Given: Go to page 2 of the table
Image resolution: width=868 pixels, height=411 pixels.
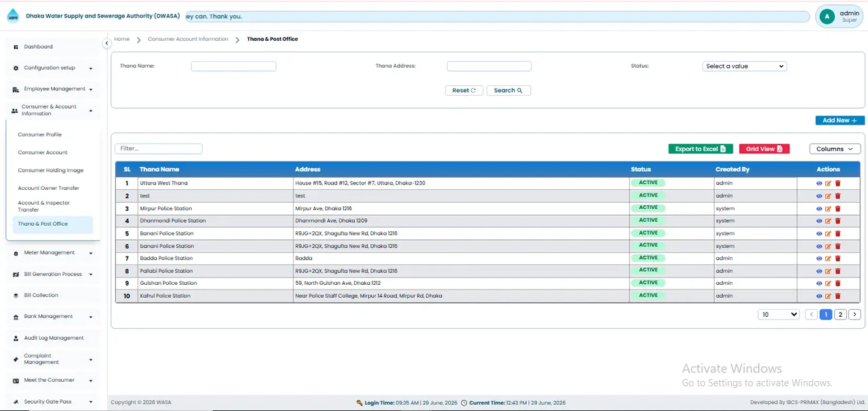Looking at the screenshot, I should coord(840,315).
